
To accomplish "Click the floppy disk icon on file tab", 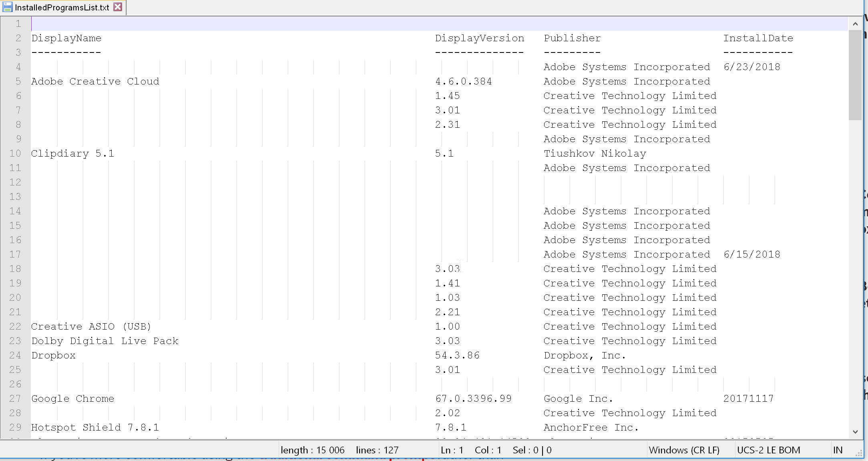I will tap(7, 7).
